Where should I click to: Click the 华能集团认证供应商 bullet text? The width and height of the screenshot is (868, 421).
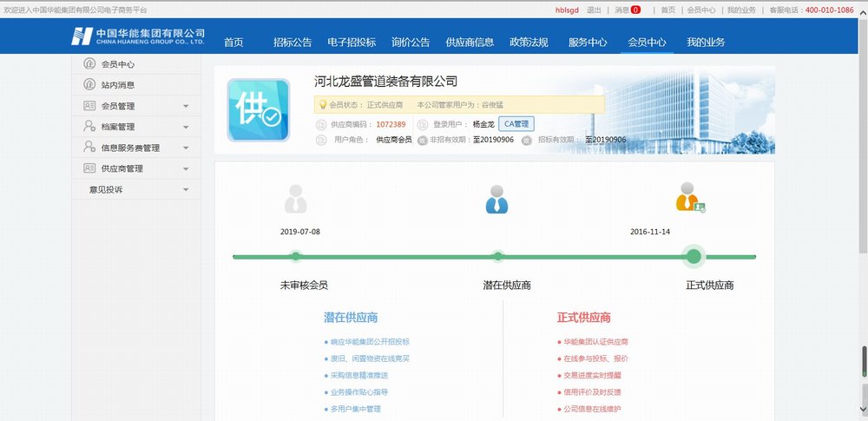595,342
